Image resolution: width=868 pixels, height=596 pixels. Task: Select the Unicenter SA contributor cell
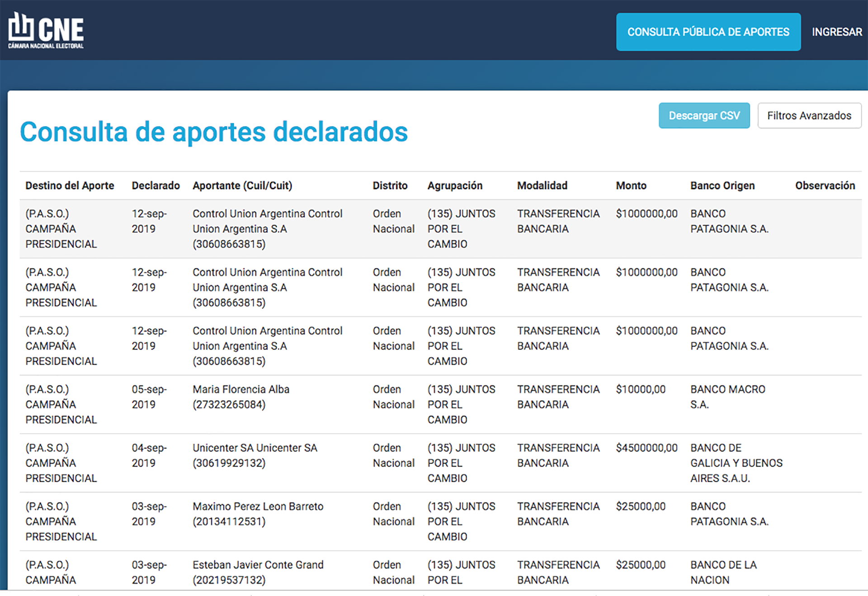(x=255, y=455)
